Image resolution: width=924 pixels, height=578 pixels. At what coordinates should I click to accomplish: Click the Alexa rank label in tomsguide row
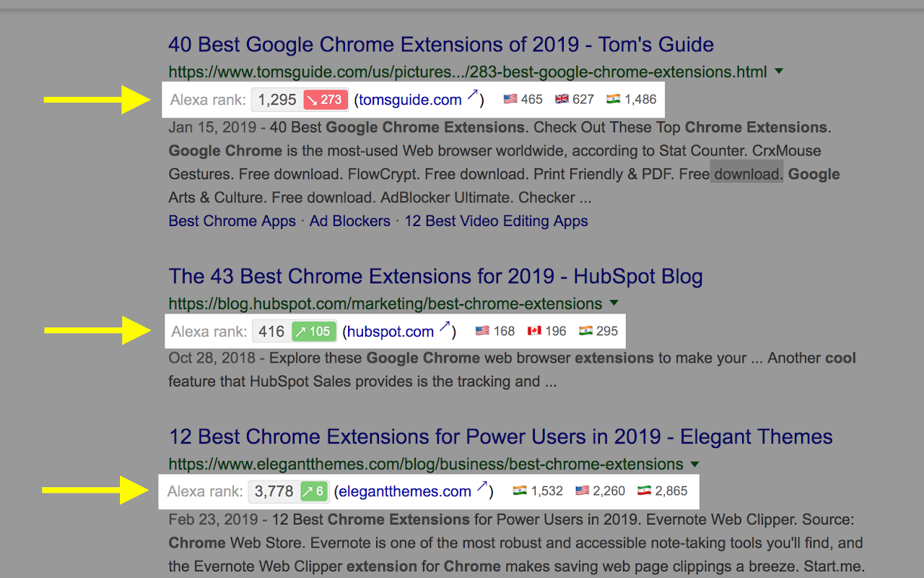click(208, 100)
